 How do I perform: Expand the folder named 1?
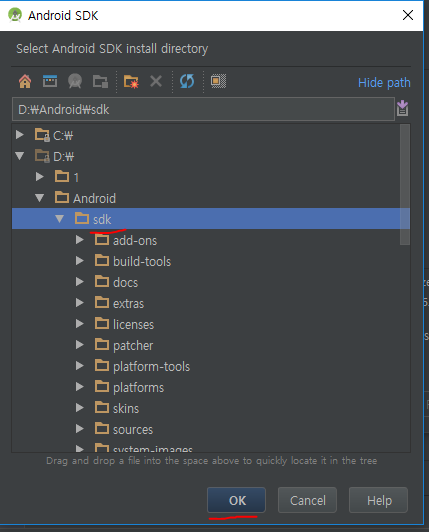click(40, 176)
